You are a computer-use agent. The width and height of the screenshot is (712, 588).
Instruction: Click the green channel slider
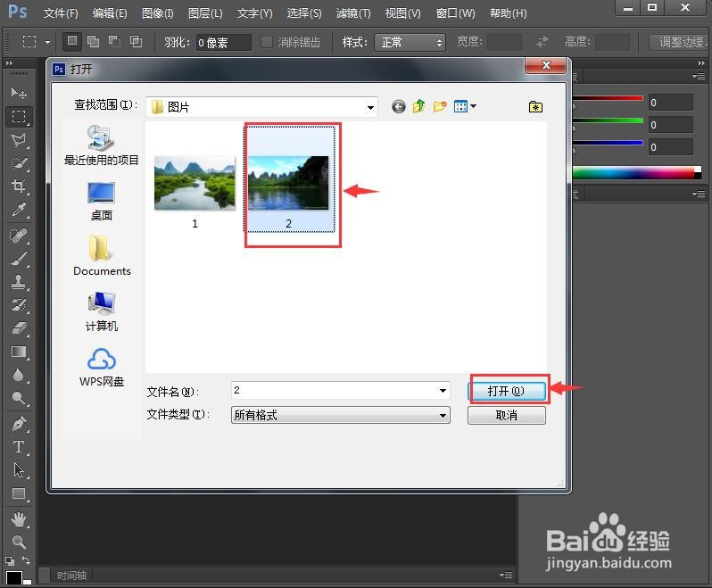click(608, 120)
